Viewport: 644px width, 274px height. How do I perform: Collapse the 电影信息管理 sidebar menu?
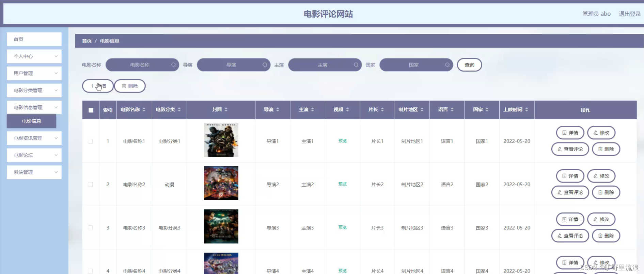pos(34,107)
